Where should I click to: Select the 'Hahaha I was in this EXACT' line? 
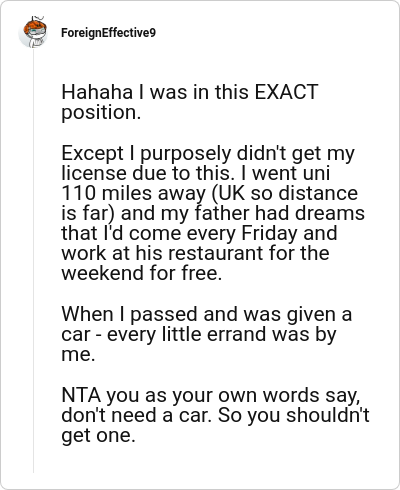pyautogui.click(x=190, y=92)
